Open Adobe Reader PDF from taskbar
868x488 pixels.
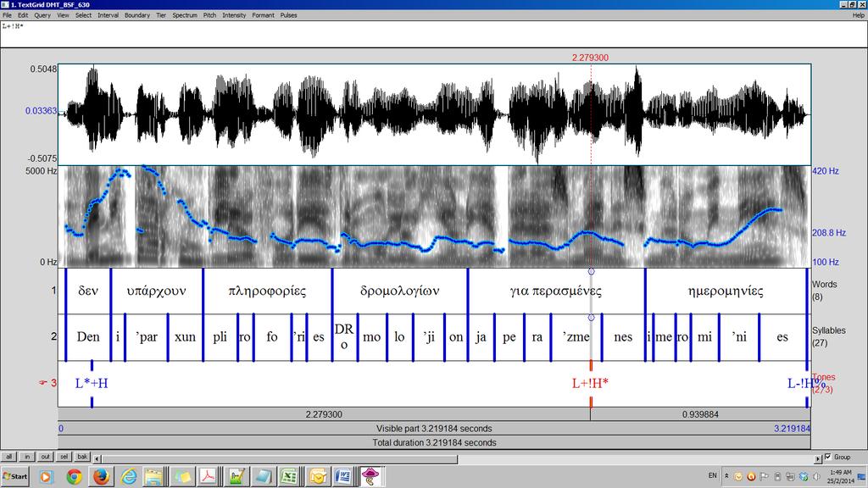(209, 476)
